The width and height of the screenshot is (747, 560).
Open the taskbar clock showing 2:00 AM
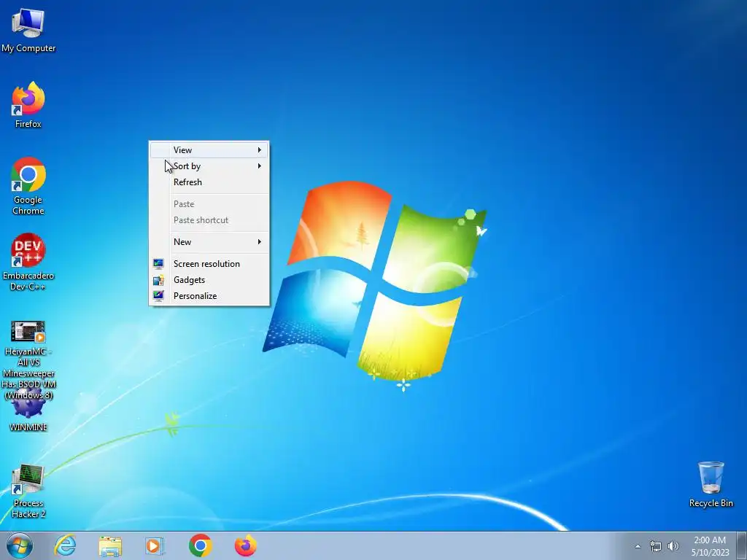tap(710, 545)
